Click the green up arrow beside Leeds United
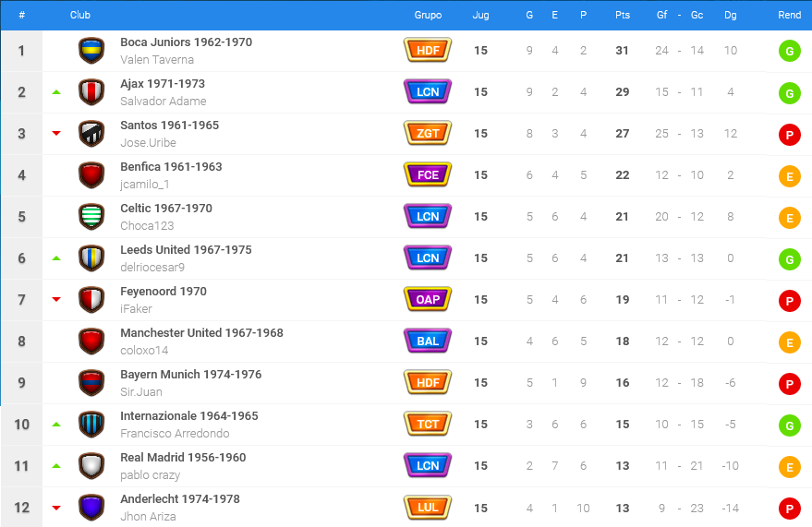Viewport: 812px width, 527px height. tap(56, 258)
